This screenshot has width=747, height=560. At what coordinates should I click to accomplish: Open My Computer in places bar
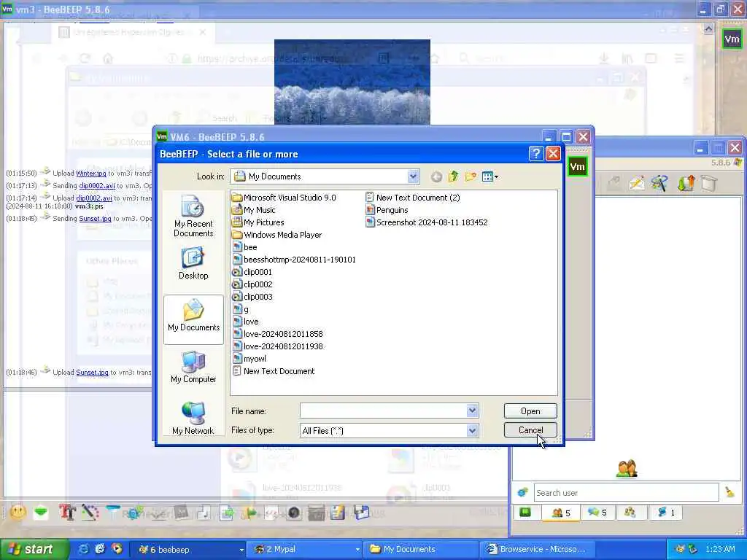tap(193, 367)
